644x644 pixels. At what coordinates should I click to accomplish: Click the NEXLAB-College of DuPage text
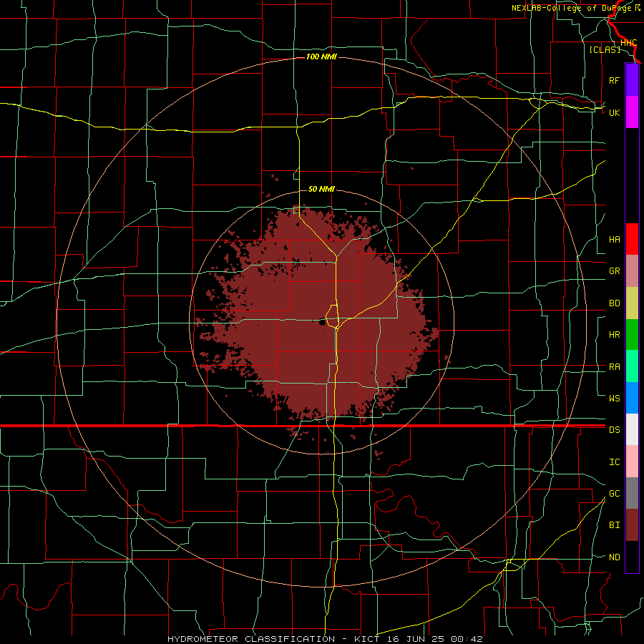[572, 8]
